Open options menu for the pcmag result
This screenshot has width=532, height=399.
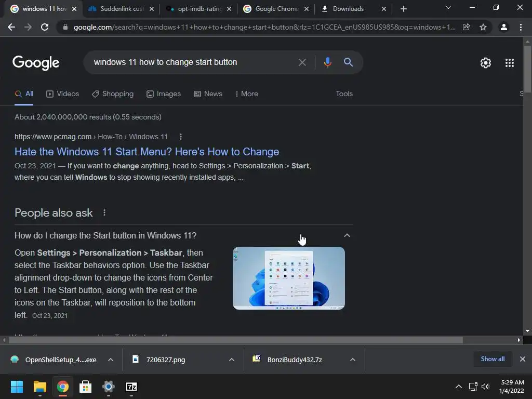pyautogui.click(x=180, y=137)
